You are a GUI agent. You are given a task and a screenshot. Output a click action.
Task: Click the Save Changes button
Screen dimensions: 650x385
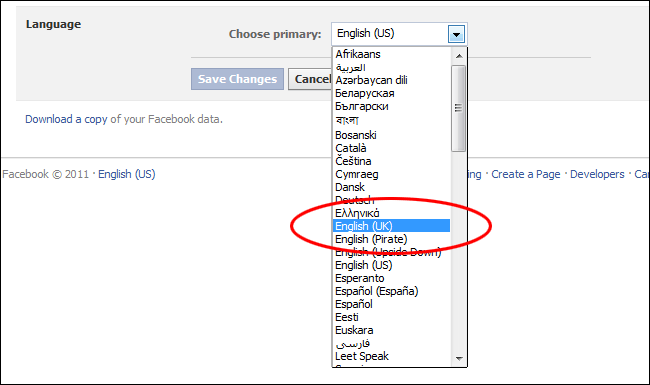point(237,79)
